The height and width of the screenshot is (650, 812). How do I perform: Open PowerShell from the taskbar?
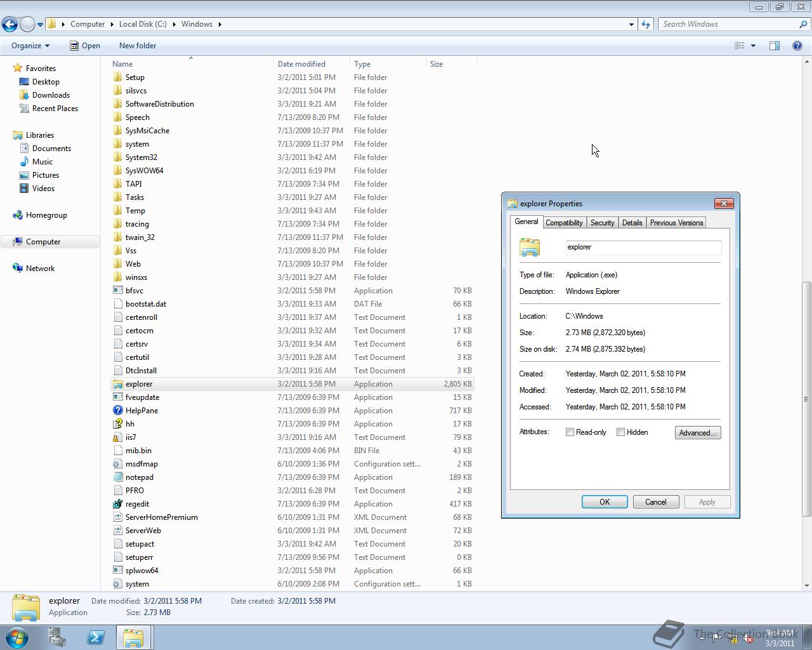coord(96,638)
